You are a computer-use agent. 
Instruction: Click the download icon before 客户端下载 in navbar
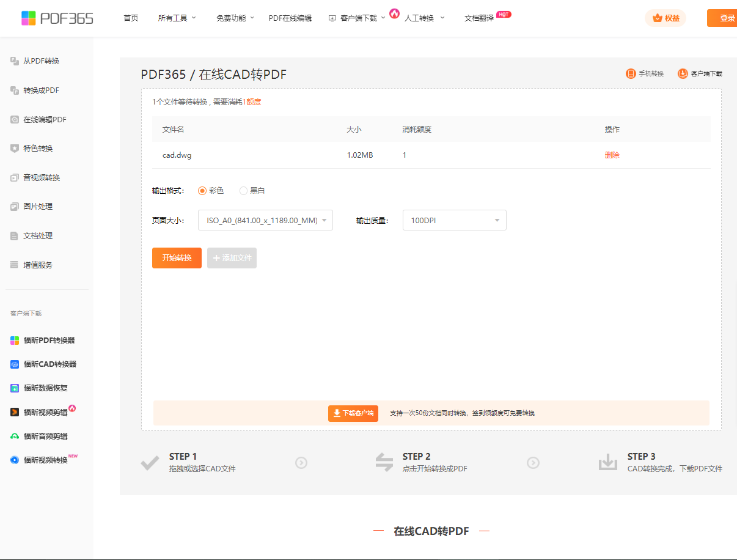pos(332,18)
